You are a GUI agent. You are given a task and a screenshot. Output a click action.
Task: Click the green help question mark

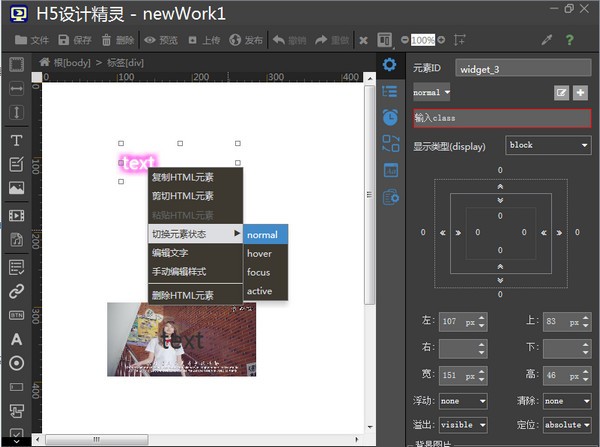point(570,40)
